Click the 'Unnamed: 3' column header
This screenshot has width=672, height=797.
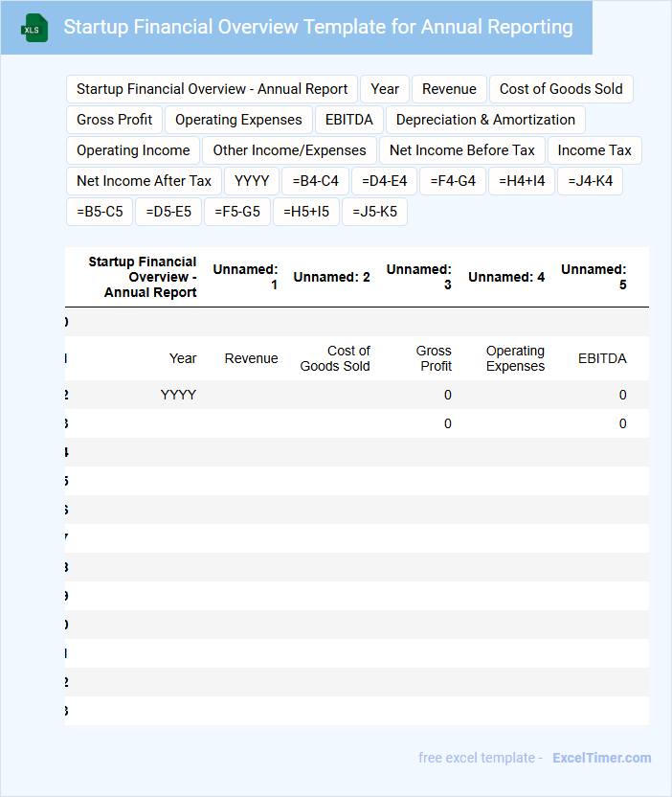click(x=419, y=277)
